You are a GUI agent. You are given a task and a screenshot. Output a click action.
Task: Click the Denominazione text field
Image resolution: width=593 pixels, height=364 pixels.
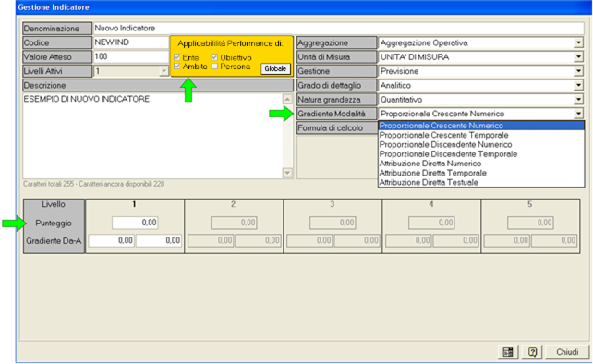pyautogui.click(x=338, y=29)
